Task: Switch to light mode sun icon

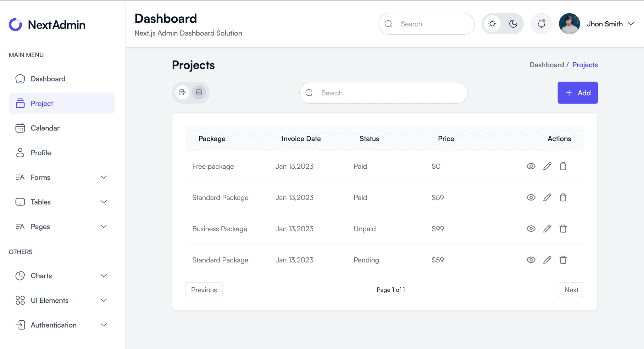Action: tap(492, 24)
